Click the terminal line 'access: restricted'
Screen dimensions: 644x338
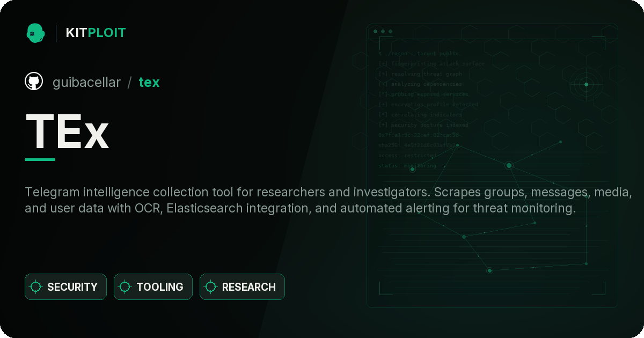click(x=407, y=156)
